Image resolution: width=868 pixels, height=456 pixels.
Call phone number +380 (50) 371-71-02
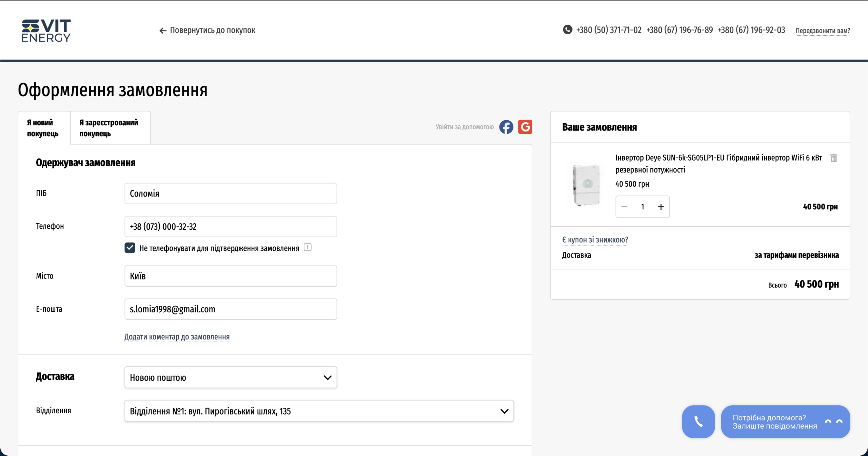[609, 30]
